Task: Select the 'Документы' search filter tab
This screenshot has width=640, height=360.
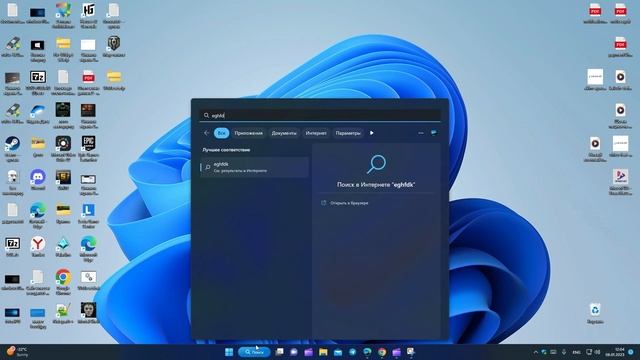Action: point(284,133)
